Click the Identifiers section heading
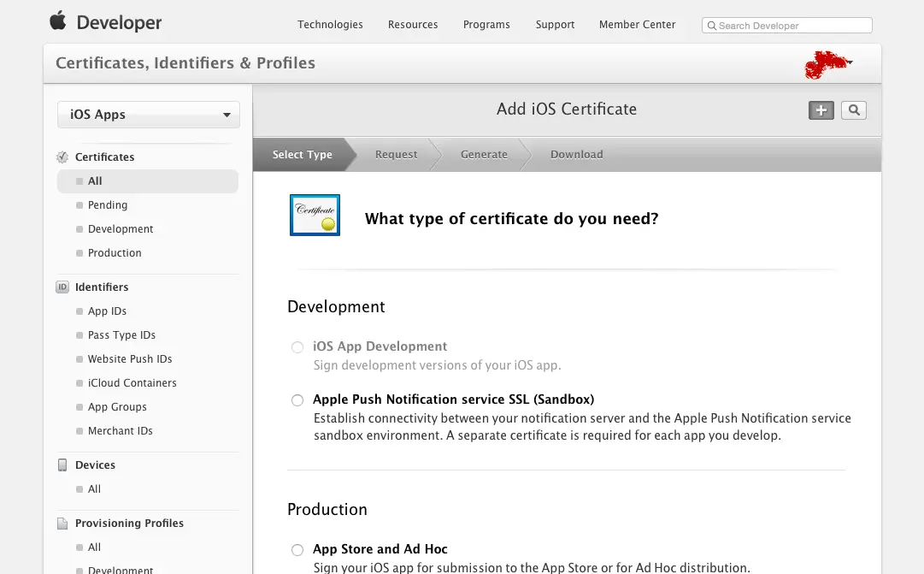Screen dimensions: 924x574 [x=102, y=287]
